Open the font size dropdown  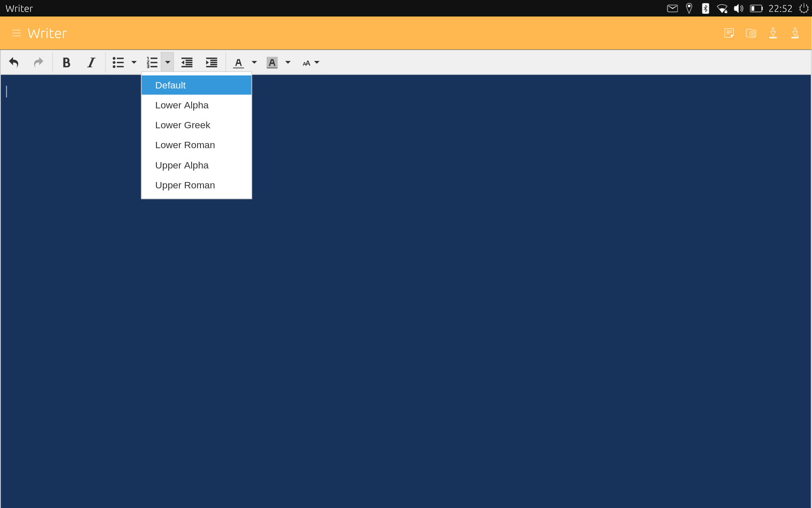click(311, 63)
